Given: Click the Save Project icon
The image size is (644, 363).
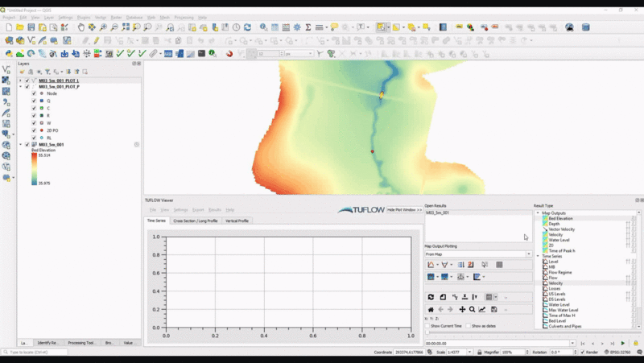Looking at the screenshot, I should click(31, 27).
